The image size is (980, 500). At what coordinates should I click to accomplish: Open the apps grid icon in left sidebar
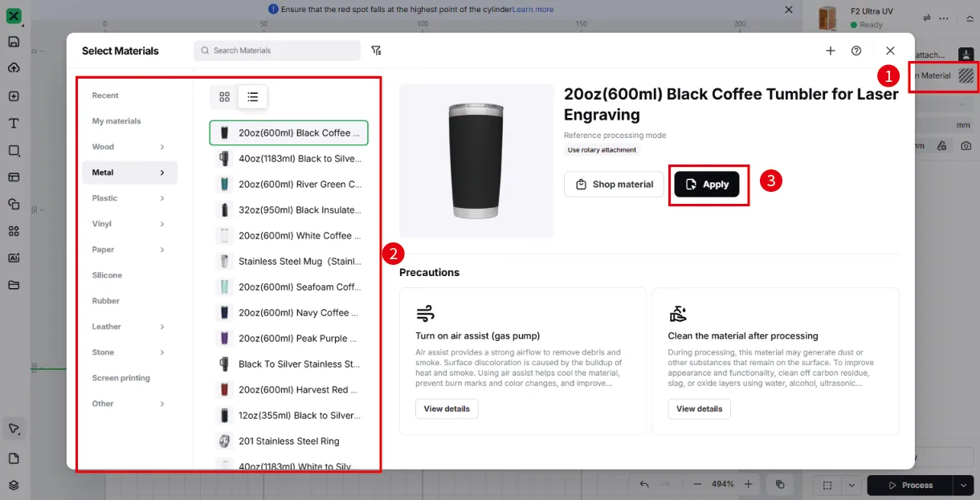(14, 231)
